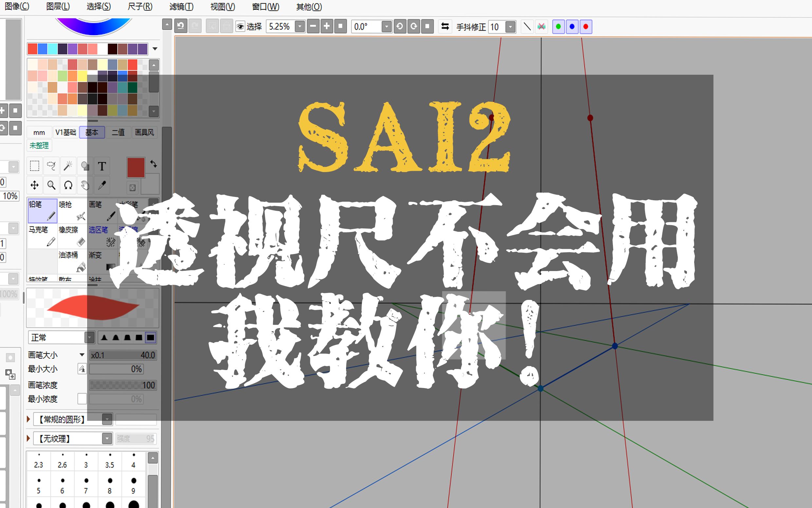812x508 pixels.
Task: Rotate the canvas counterclockwise
Action: pyautogui.click(x=400, y=26)
